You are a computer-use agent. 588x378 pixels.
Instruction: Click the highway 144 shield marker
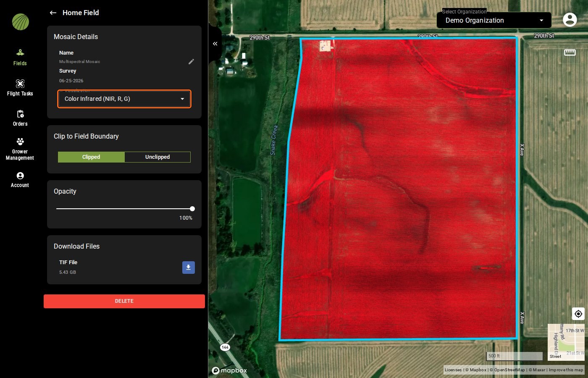(x=225, y=347)
